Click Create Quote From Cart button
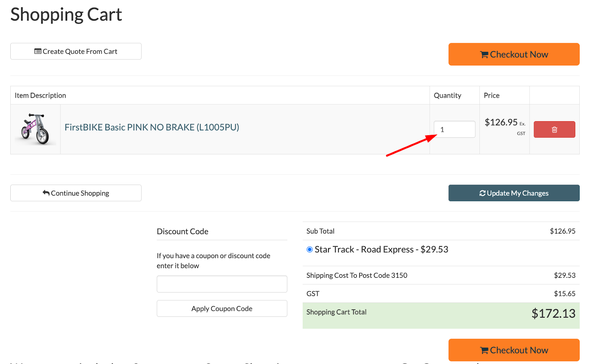This screenshot has height=364, width=590. click(76, 51)
